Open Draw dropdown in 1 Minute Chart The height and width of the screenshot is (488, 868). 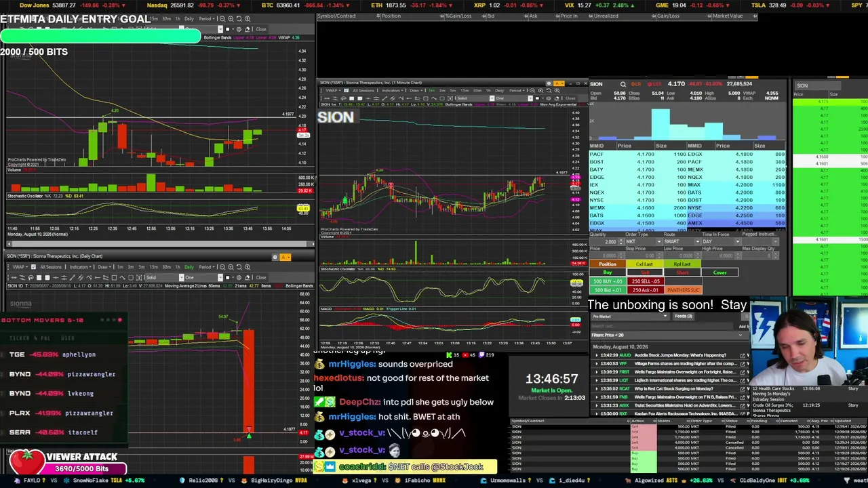416,91
